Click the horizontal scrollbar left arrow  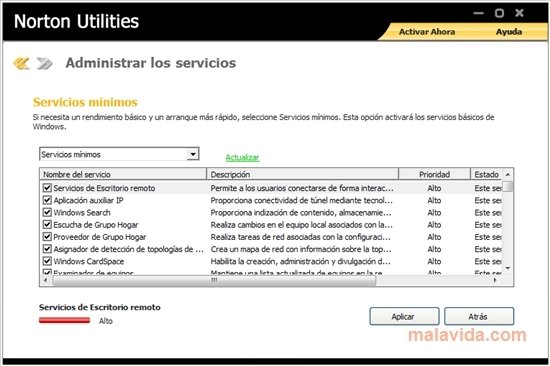coord(46,280)
